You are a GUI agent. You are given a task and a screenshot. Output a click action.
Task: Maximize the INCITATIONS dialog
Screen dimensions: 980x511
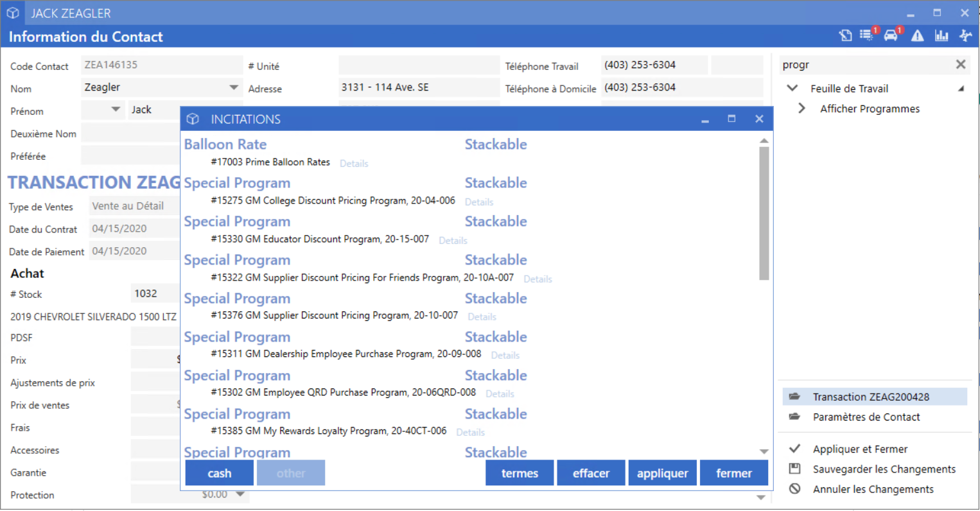[731, 119]
